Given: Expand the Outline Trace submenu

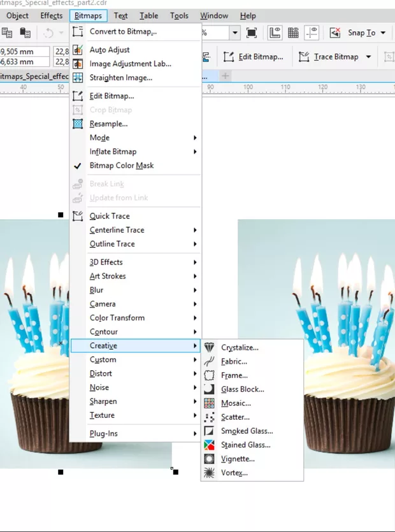Looking at the screenshot, I should 136,243.
